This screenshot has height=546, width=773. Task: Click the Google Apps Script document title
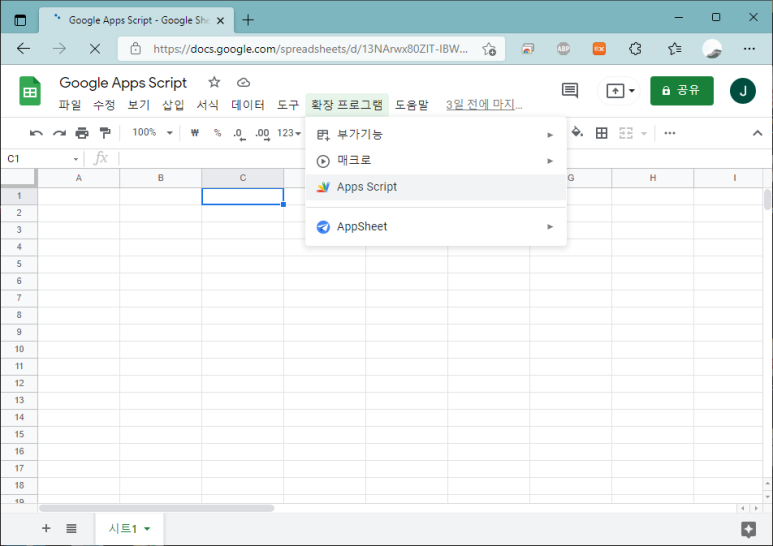pyautogui.click(x=123, y=83)
